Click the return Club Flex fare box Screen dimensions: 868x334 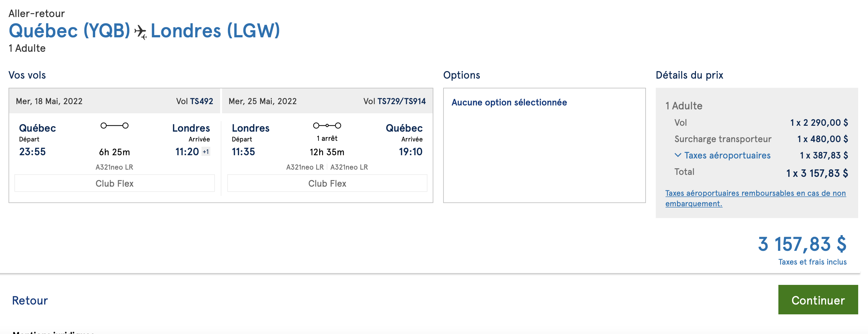pos(327,183)
